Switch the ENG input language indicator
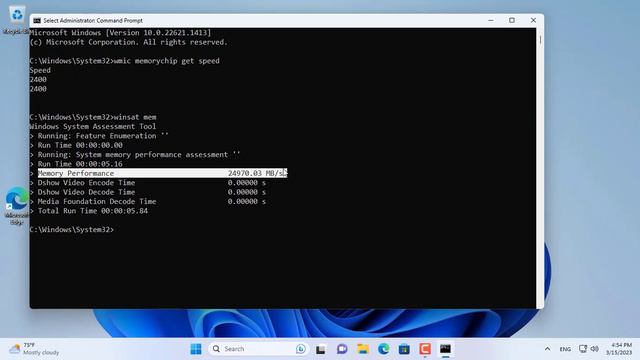This screenshot has width=640, height=360. pos(565,349)
